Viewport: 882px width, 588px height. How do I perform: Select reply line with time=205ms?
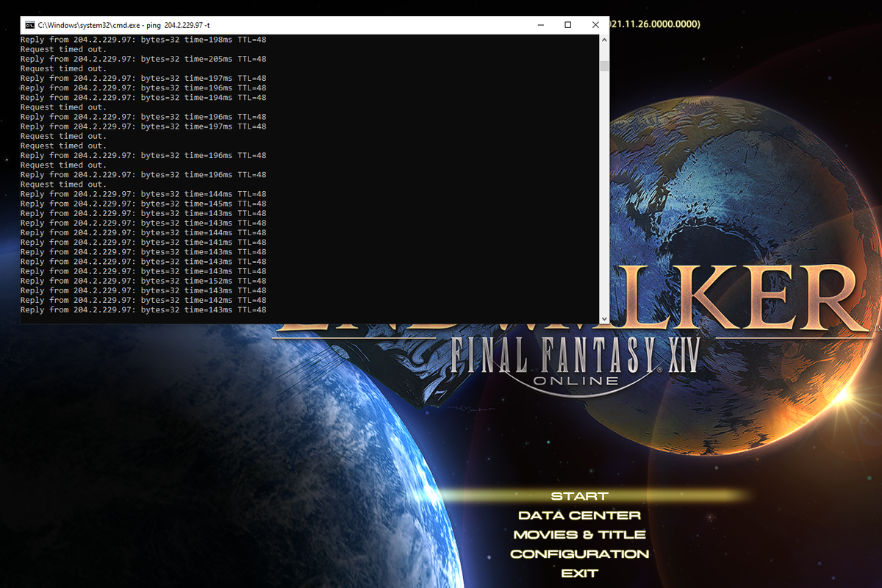coord(143,59)
